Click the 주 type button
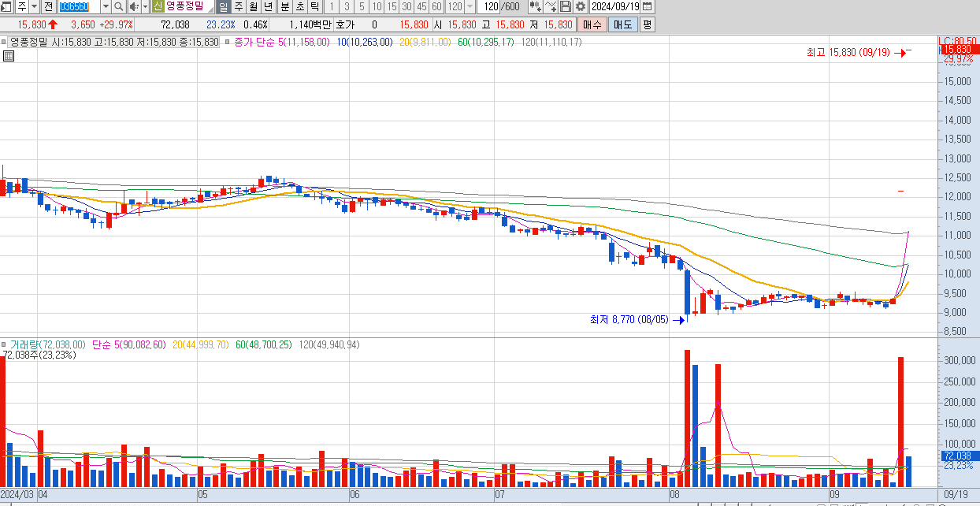This screenshot has height=506, width=980. [22, 6]
